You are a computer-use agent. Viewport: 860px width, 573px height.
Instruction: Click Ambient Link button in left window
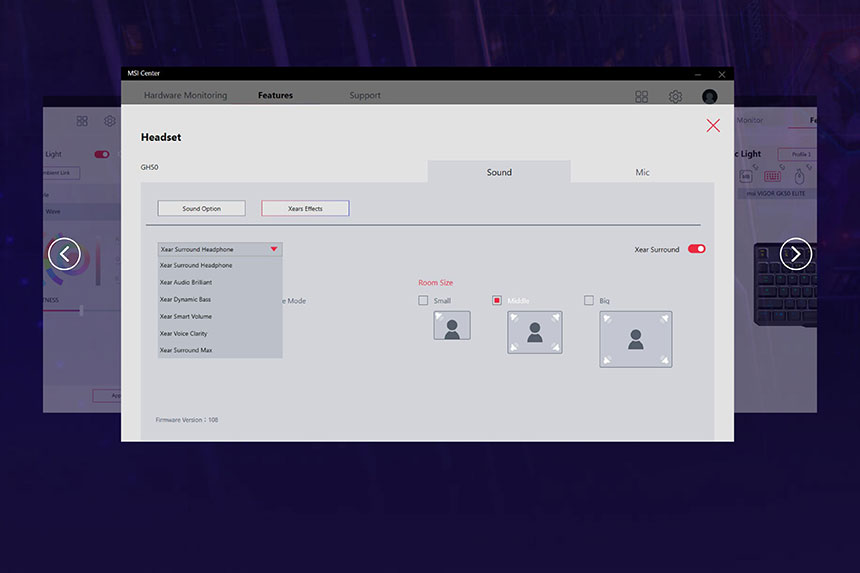coord(60,173)
